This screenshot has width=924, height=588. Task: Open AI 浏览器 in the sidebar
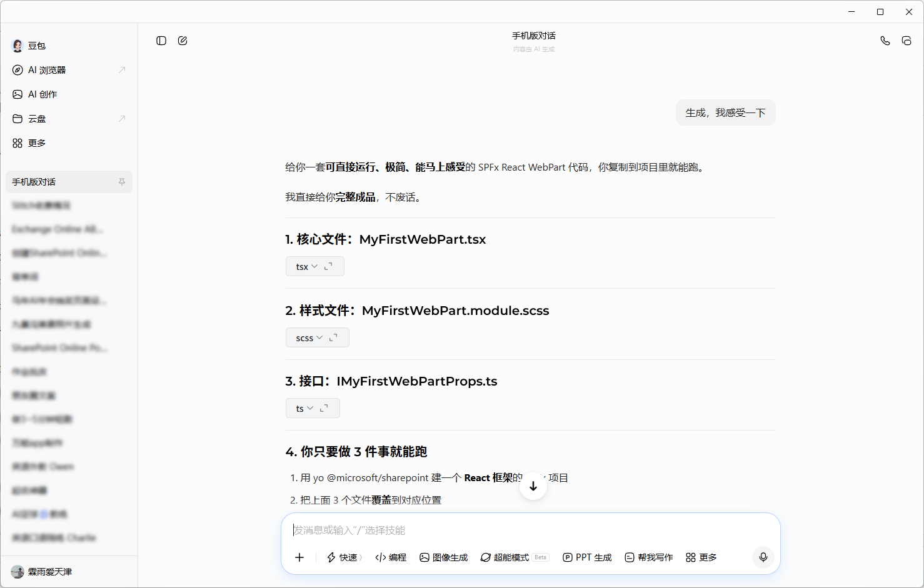69,70
